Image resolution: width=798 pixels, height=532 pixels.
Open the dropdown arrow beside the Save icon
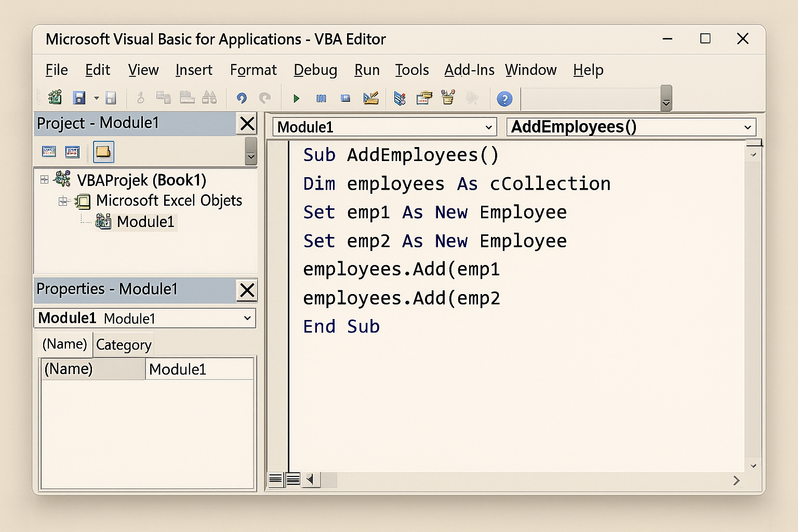[96, 98]
